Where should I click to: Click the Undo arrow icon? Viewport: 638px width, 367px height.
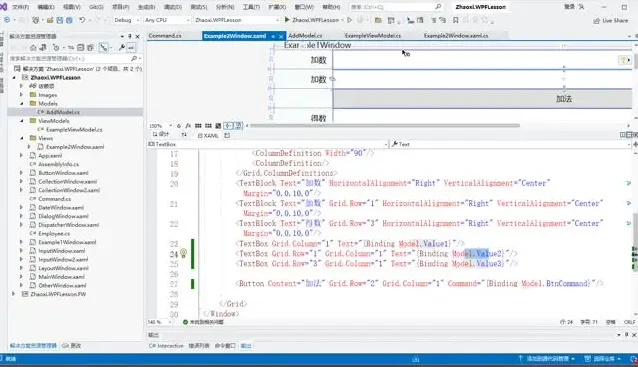[82, 20]
